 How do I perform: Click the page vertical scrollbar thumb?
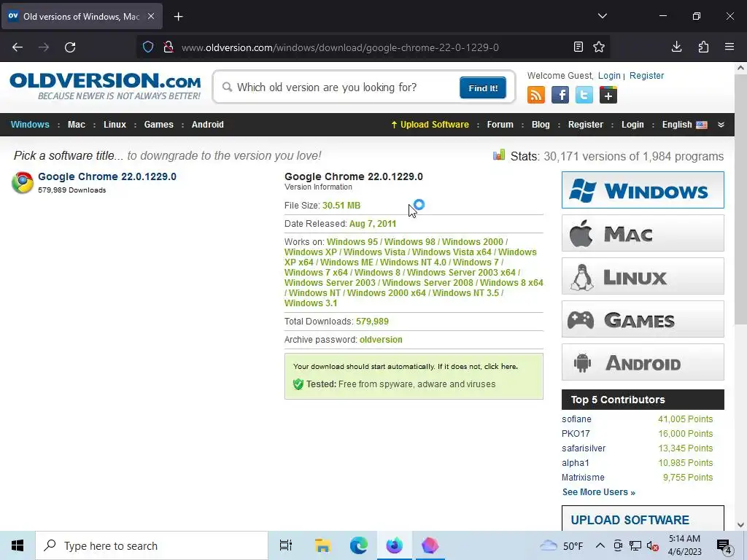tap(740, 200)
